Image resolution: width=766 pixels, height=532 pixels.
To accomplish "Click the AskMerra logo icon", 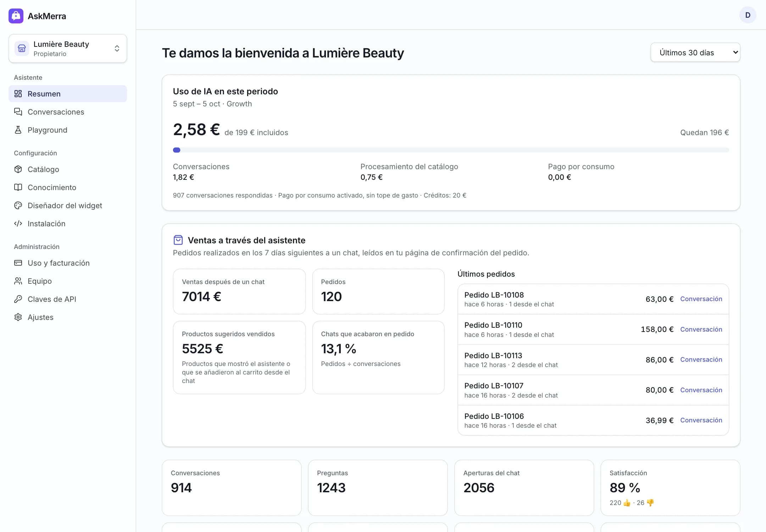I will tap(16, 16).
